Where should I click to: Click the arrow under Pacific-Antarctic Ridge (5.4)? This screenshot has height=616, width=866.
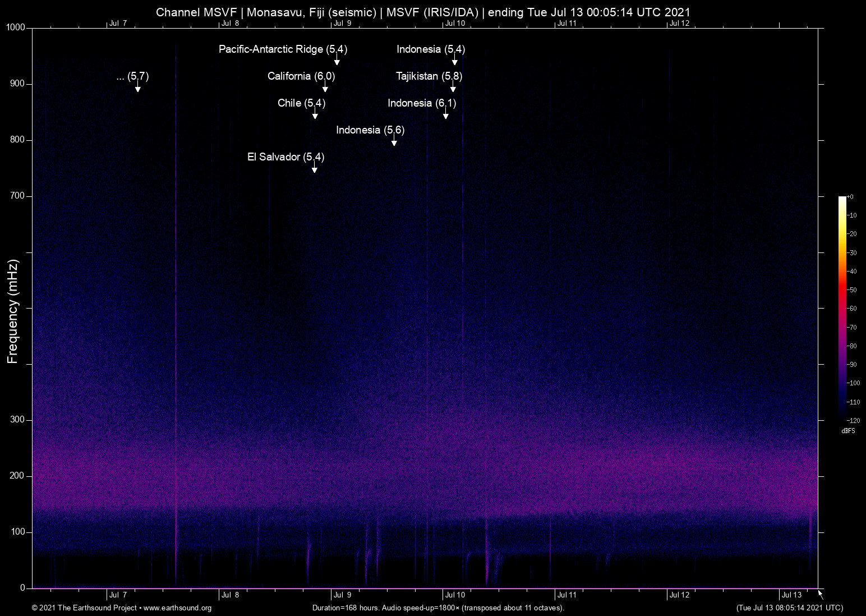pos(337,61)
